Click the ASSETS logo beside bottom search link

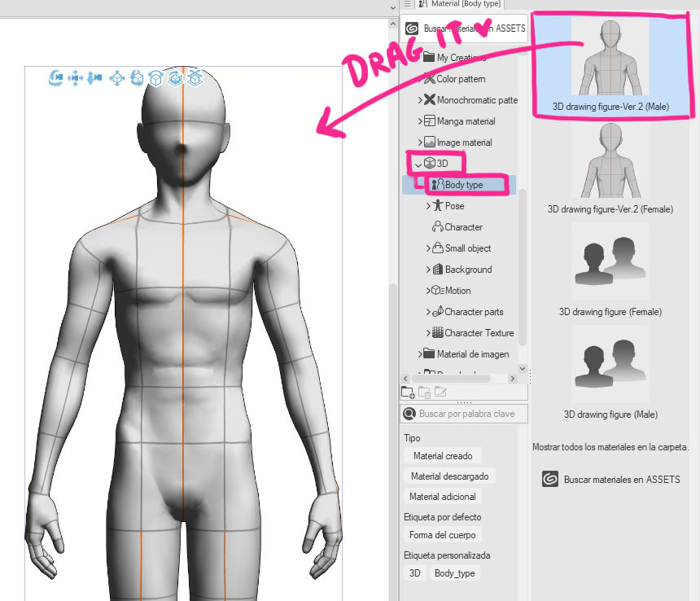pos(550,479)
